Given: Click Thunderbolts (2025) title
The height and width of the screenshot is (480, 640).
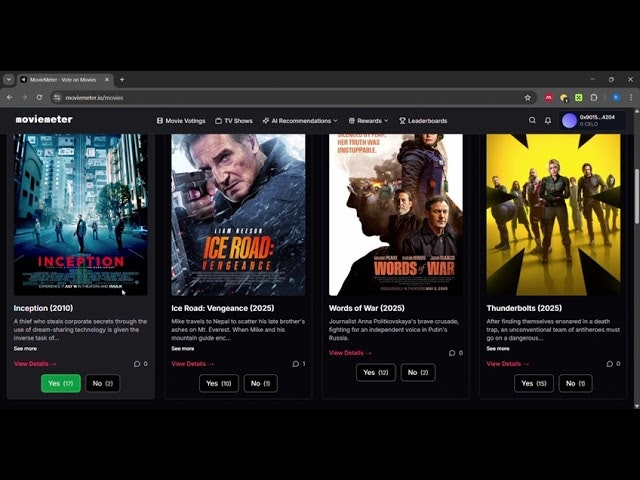Looking at the screenshot, I should coord(524,308).
